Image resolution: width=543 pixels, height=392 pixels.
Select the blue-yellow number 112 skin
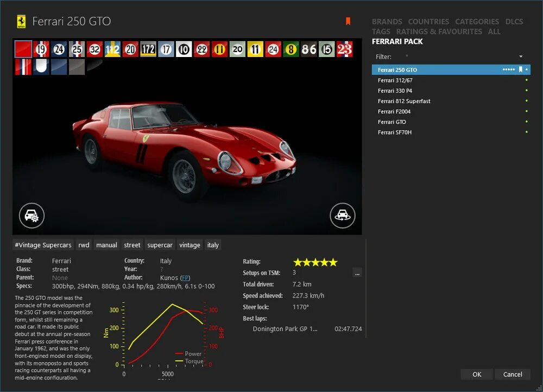pos(112,49)
